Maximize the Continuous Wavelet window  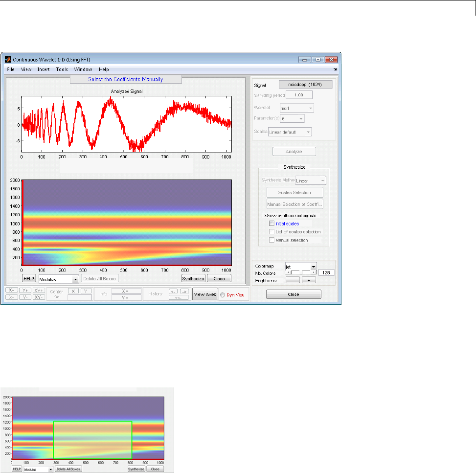coord(318,60)
